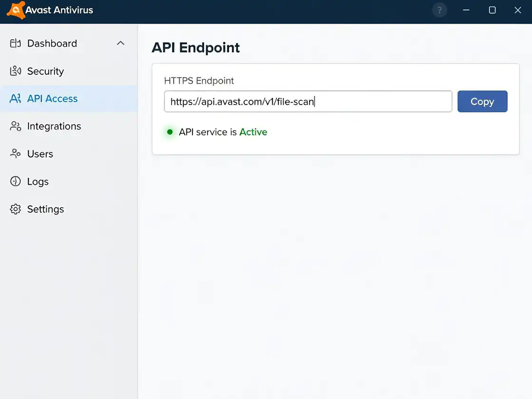Click the green Active status word
The image size is (532, 399).
(x=253, y=132)
